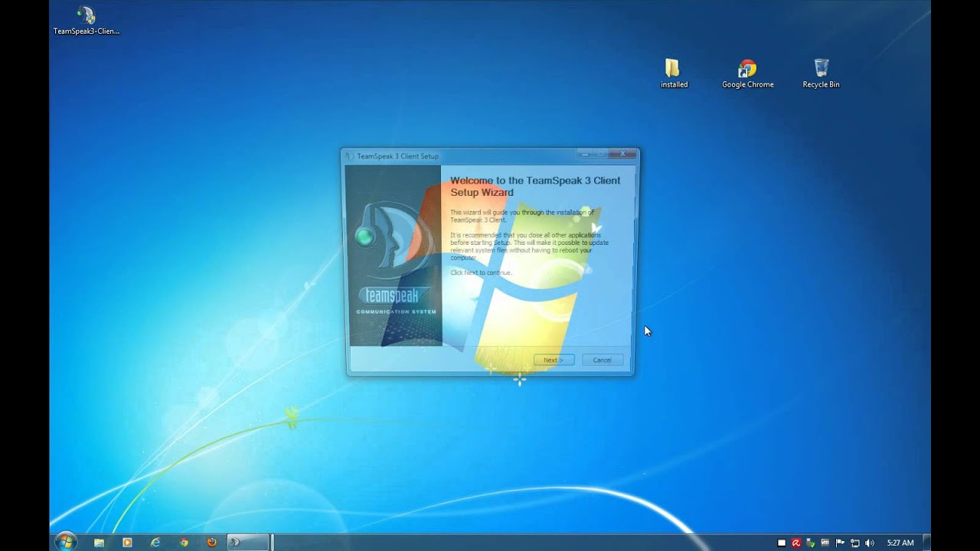The height and width of the screenshot is (551, 980).
Task: Launch Windows Media Player from taskbar
Action: coord(127,543)
